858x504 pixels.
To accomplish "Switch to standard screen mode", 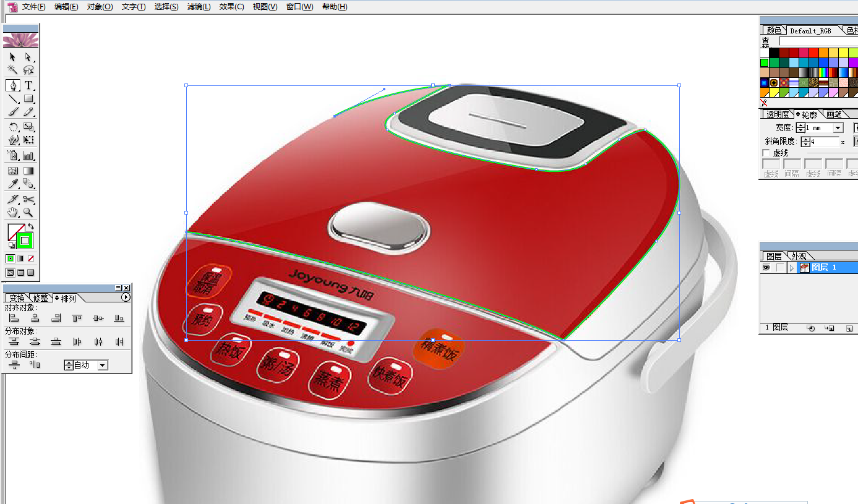I will click(x=11, y=272).
